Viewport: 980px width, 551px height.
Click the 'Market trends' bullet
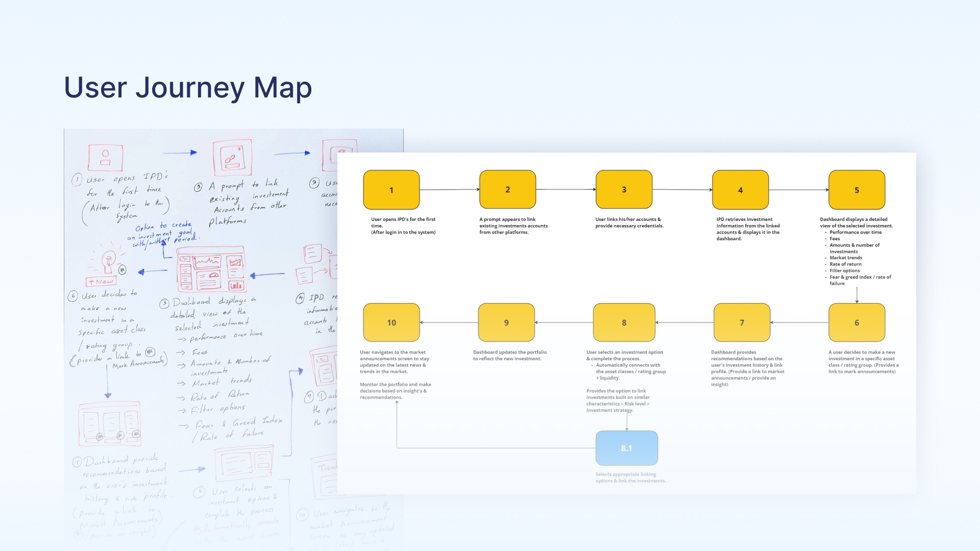pyautogui.click(x=846, y=258)
